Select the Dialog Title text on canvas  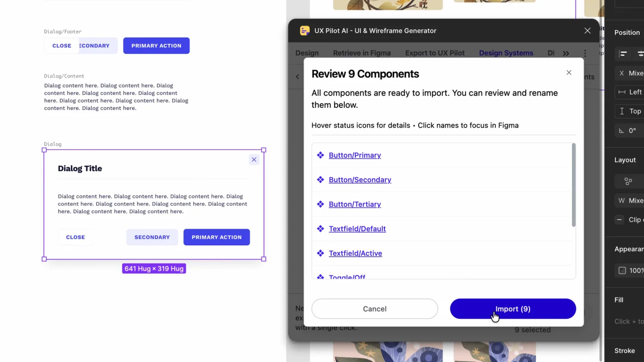click(x=80, y=169)
